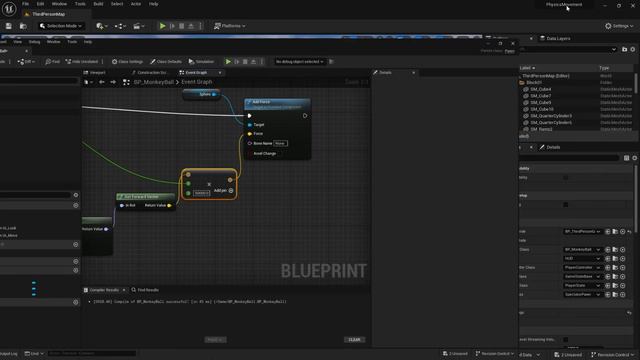
Task: Open the content browse icon beside save
Action: coord(23,26)
